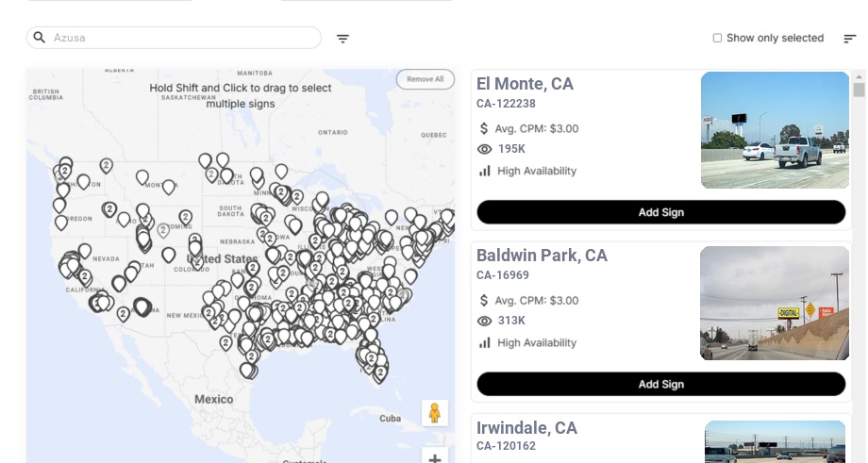Open the El Monte billboard photo
Screen dimensions: 868x463
tap(775, 130)
